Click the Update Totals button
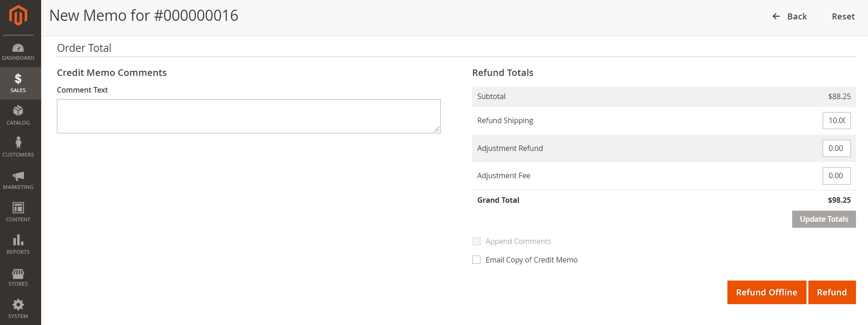 tap(824, 219)
